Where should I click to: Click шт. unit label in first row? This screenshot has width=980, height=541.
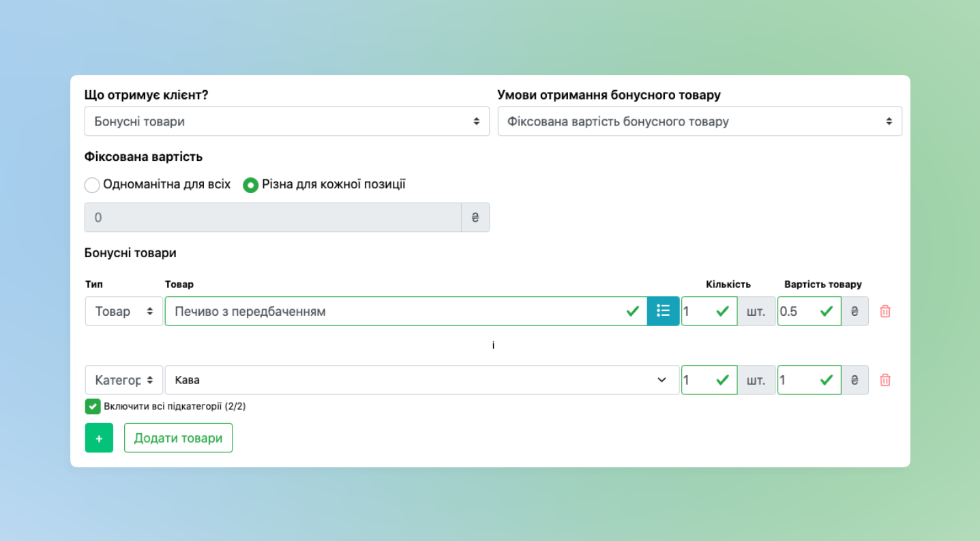click(x=756, y=311)
